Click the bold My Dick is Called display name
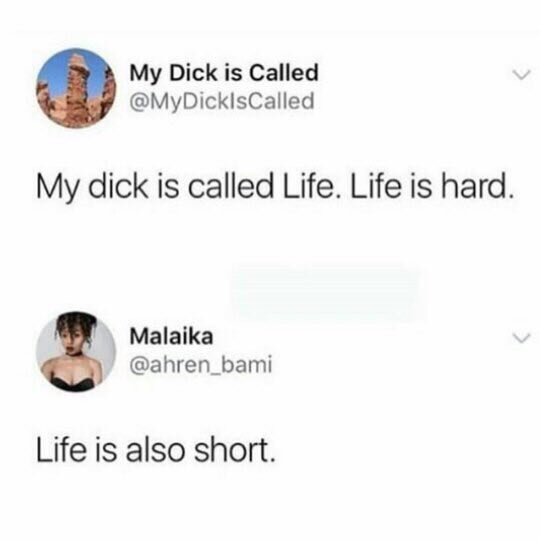This screenshot has width=540, height=540. (x=224, y=73)
